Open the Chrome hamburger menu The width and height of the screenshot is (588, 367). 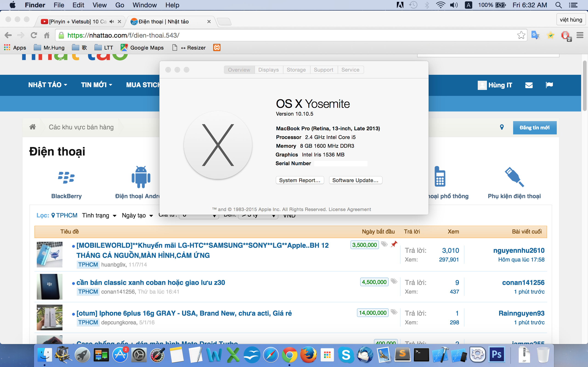[580, 35]
